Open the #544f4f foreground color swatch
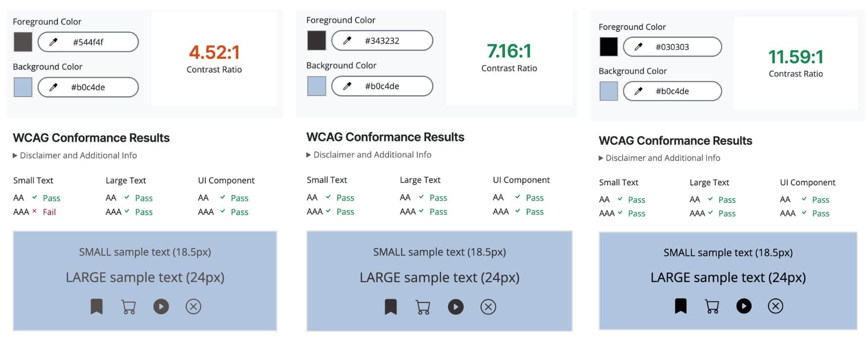 (x=23, y=42)
